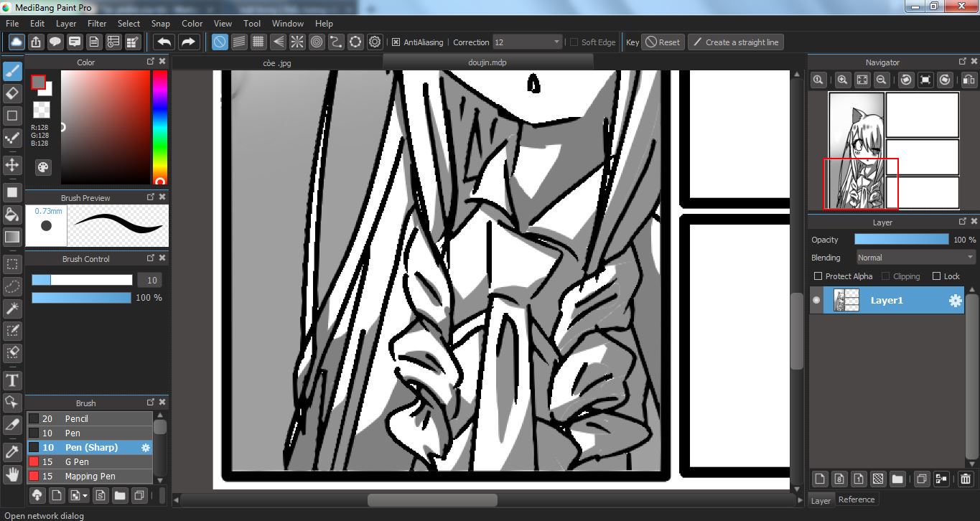The width and height of the screenshot is (980, 521).
Task: Pick the Magic Wand selection tool
Action: [x=12, y=309]
